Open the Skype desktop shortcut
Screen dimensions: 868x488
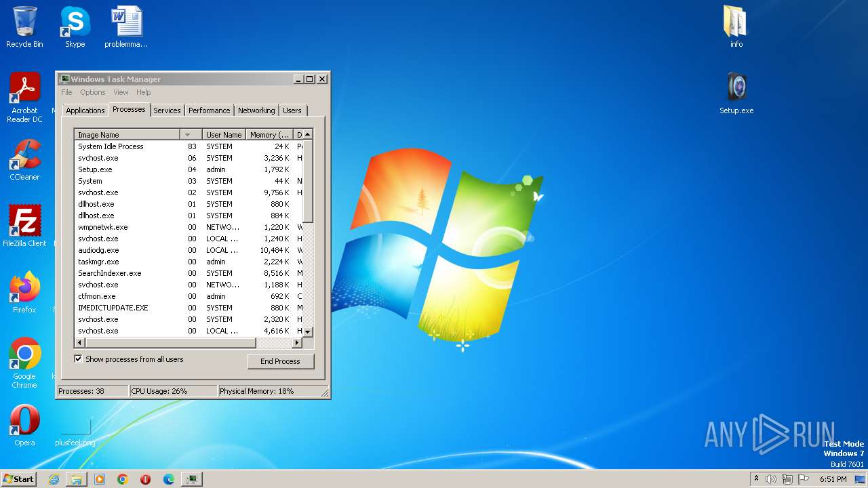(x=75, y=27)
